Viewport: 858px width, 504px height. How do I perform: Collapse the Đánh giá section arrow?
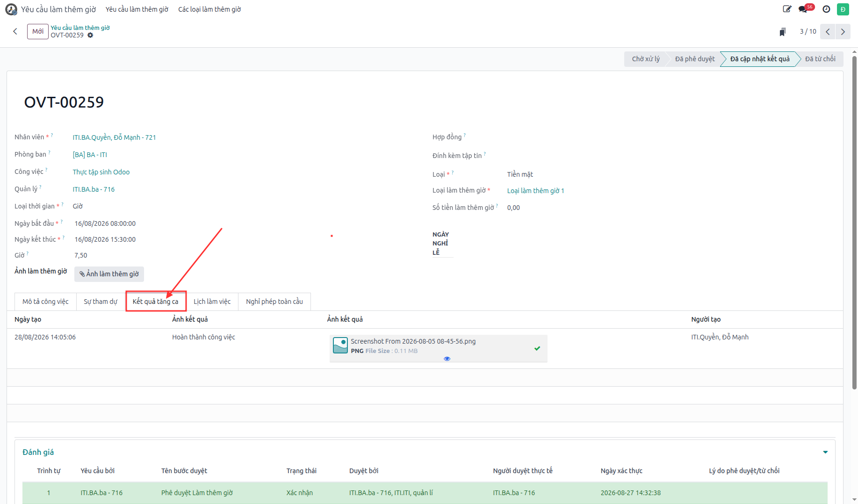(825, 452)
